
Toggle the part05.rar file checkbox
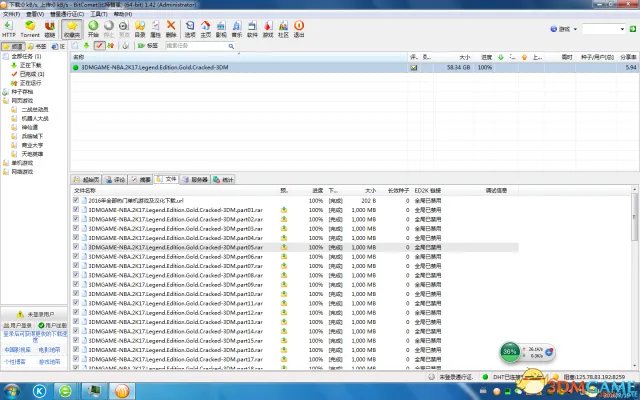76,247
